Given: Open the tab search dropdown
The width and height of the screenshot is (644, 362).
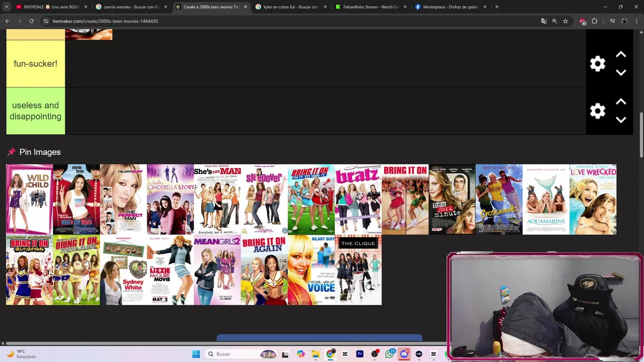Looking at the screenshot, I should click(7, 7).
